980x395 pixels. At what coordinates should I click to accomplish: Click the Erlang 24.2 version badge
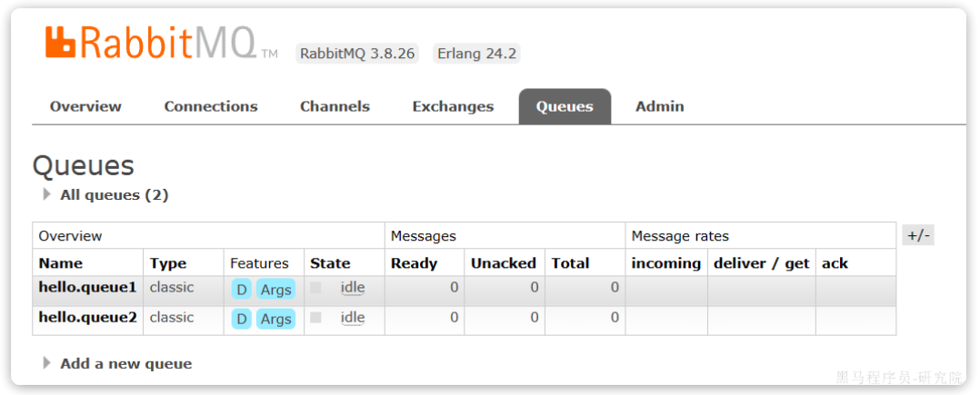(476, 54)
